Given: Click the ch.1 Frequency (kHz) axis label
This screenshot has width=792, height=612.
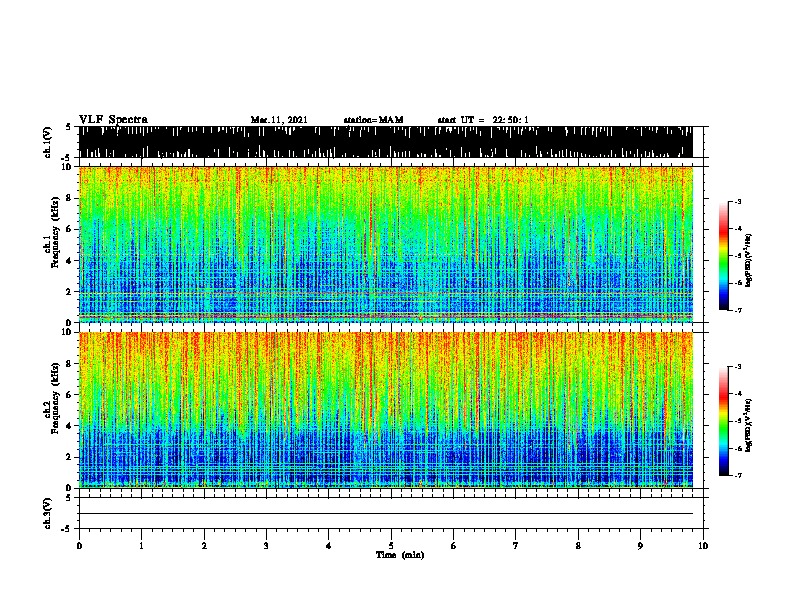Looking at the screenshot, I should tap(53, 232).
